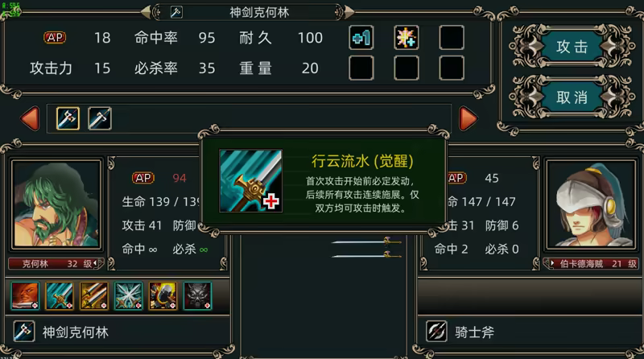Click the left arrow beside the 神剑克何林 title

[146, 12]
